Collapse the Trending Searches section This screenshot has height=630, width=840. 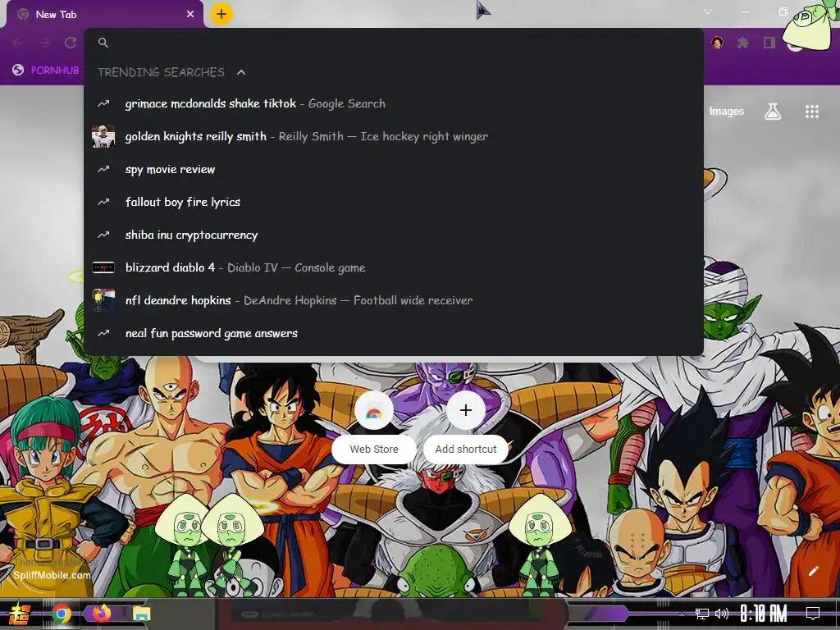point(241,72)
